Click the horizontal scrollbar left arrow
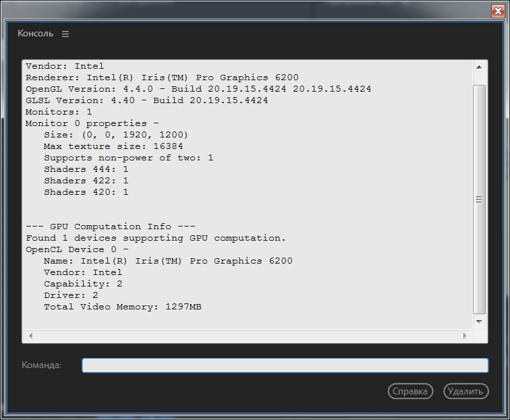The image size is (510, 420). (30, 336)
